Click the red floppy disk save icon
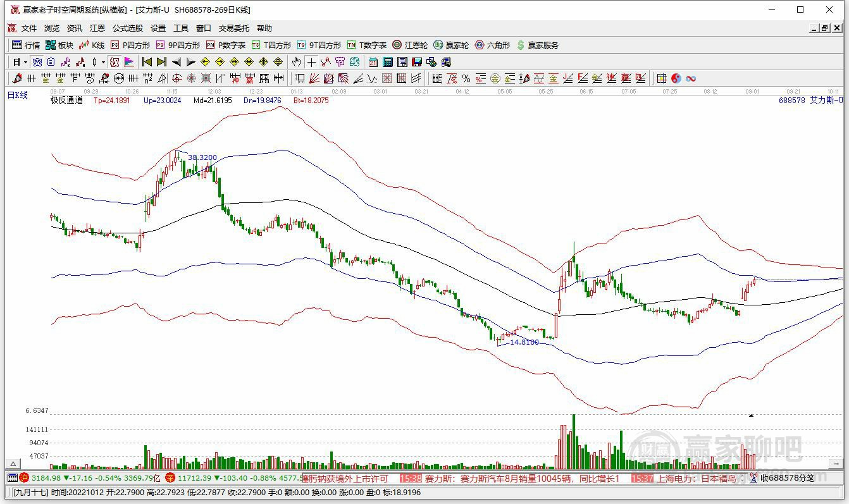The image size is (849, 504). [x=417, y=62]
